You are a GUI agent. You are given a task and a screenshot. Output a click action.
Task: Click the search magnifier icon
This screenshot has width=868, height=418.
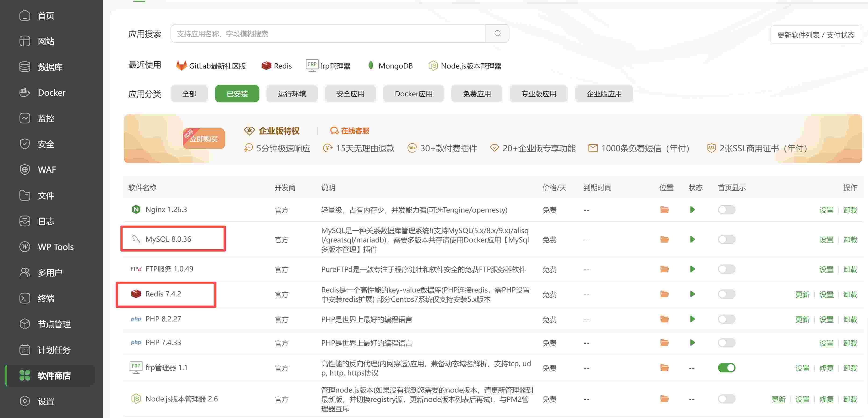pyautogui.click(x=497, y=33)
